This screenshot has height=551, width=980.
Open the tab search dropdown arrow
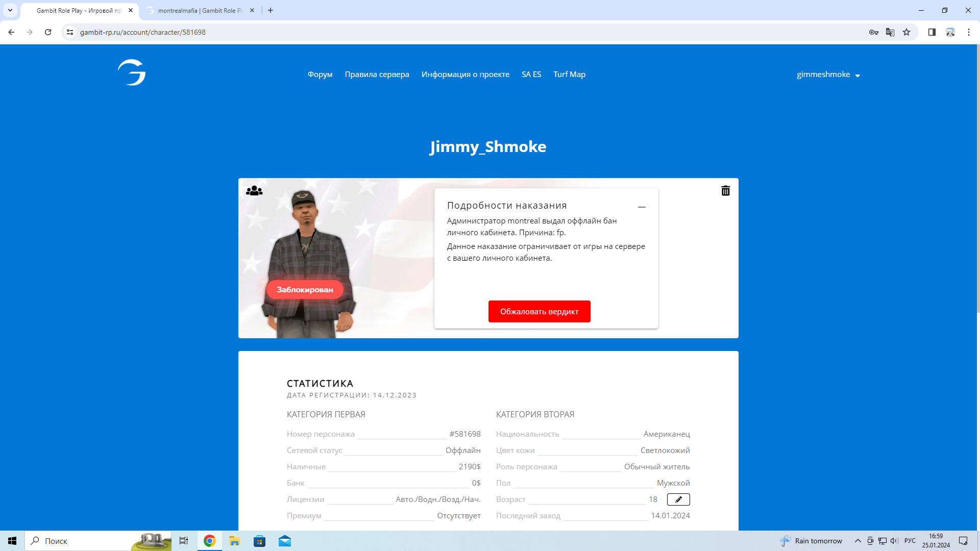(10, 10)
